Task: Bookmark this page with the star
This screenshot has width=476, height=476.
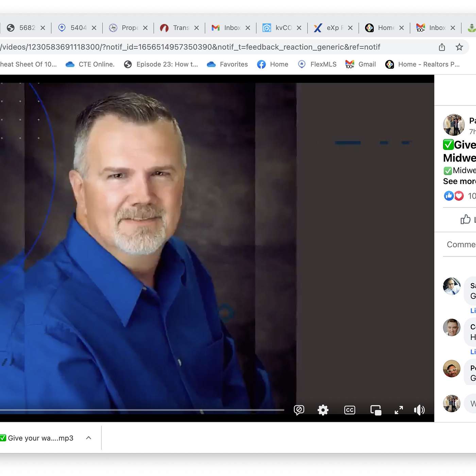Action: coord(459,47)
